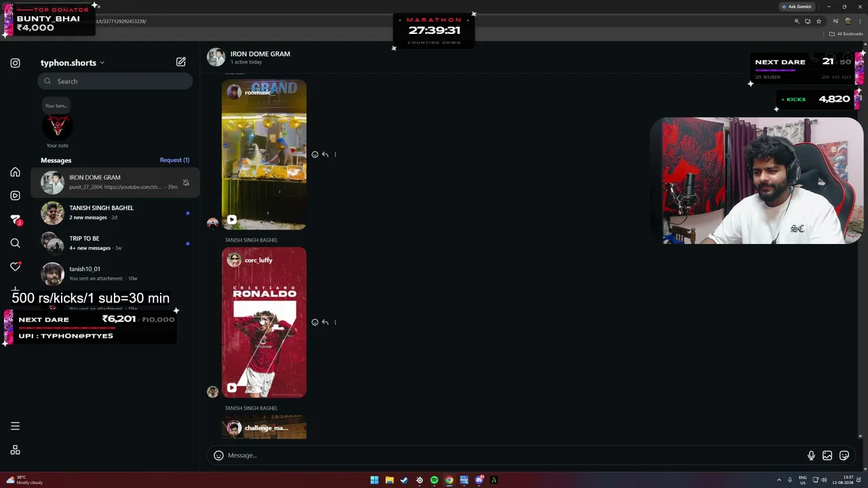Open the More hamburger menu in sidebar
This screenshot has height=488, width=868.
15,426
